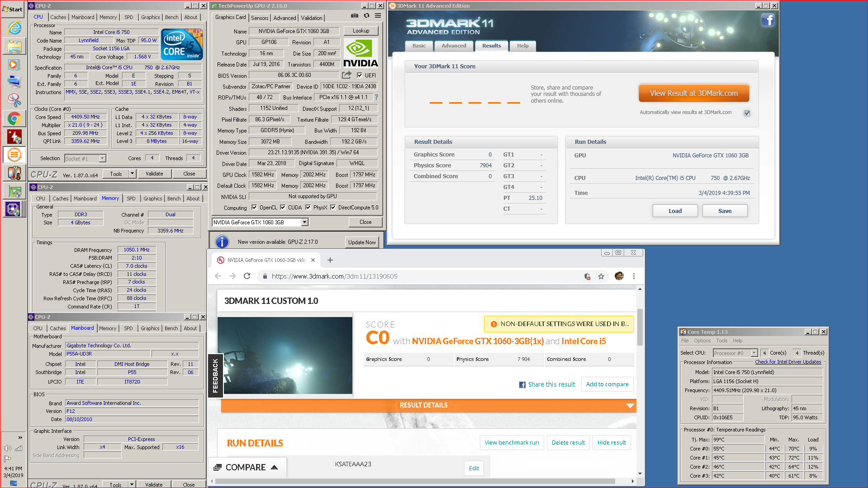Image resolution: width=868 pixels, height=488 pixels.
Task: Click the Chrome back arrow
Action: click(218, 276)
